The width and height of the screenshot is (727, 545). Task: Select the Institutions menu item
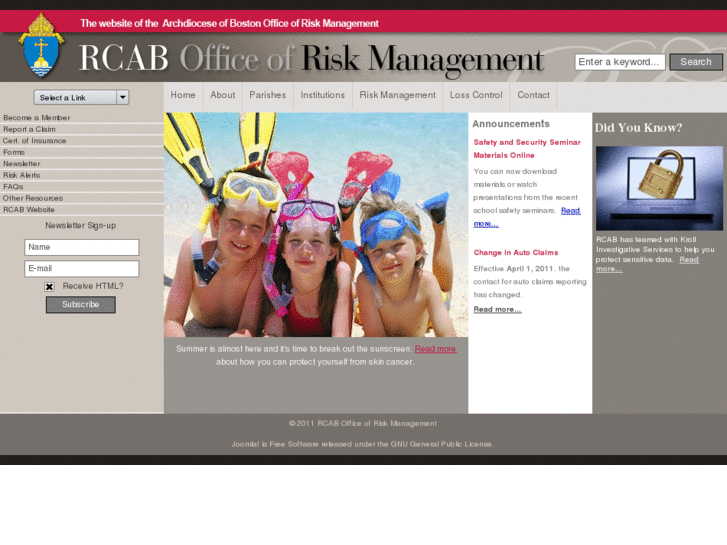coord(323,95)
